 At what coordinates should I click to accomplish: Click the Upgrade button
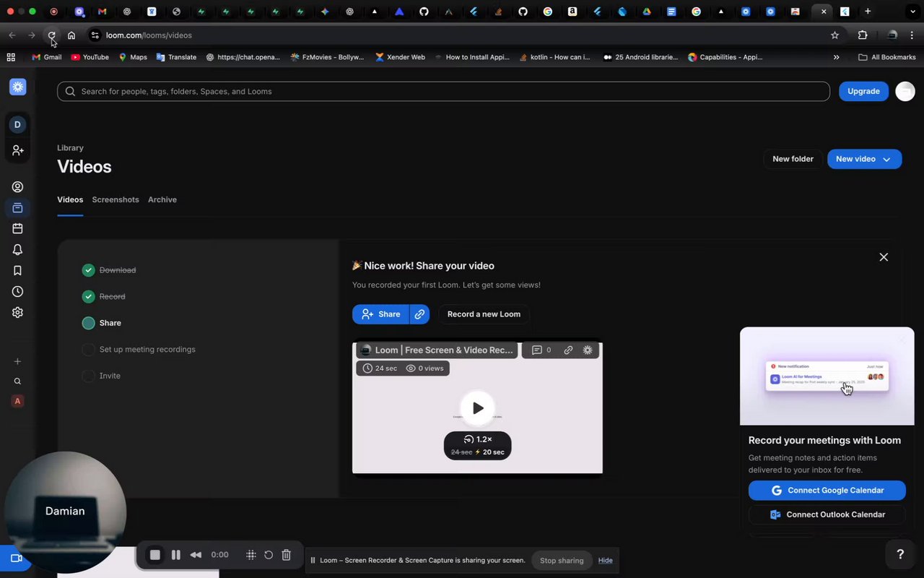[863, 91]
